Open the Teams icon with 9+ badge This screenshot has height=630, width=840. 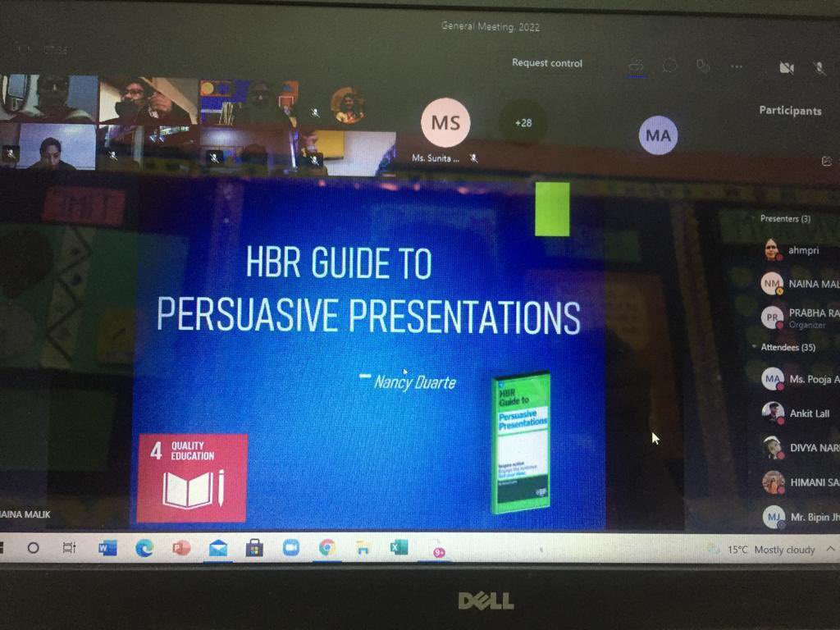438,549
